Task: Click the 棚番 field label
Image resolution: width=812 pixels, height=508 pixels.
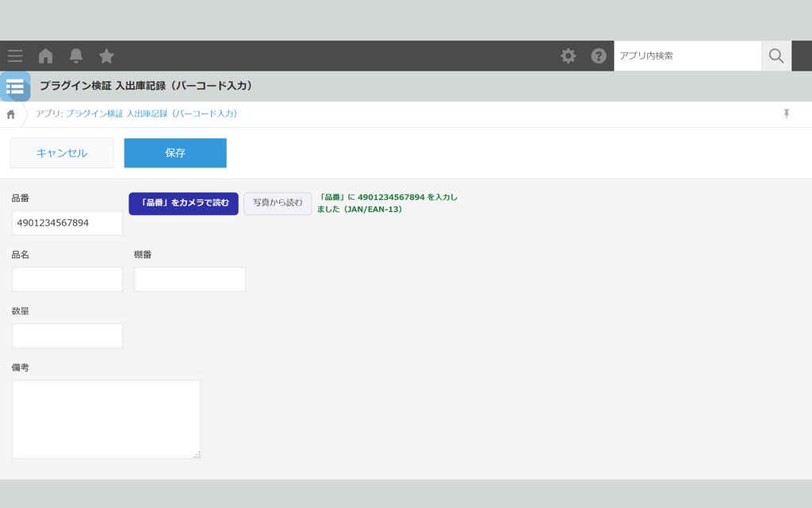Action: click(143, 255)
